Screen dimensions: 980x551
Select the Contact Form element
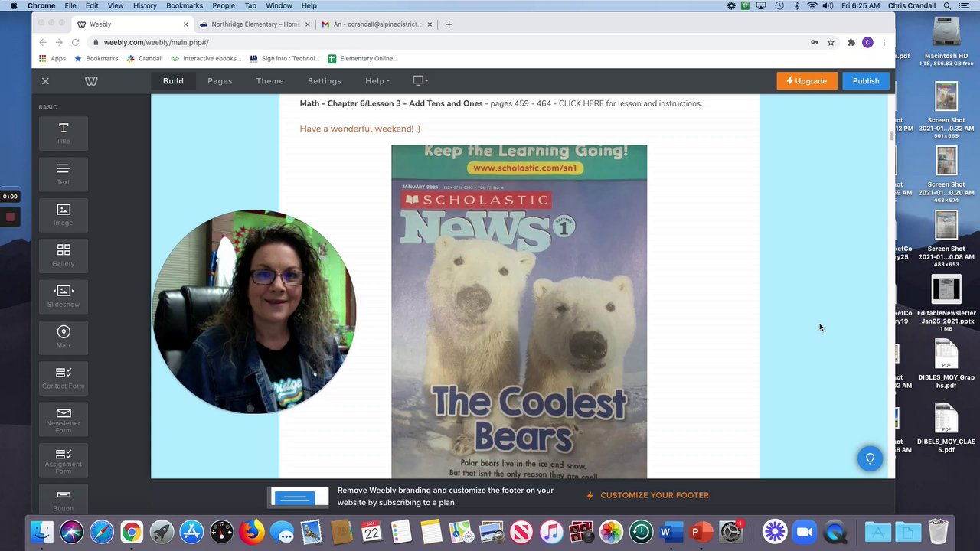(64, 378)
